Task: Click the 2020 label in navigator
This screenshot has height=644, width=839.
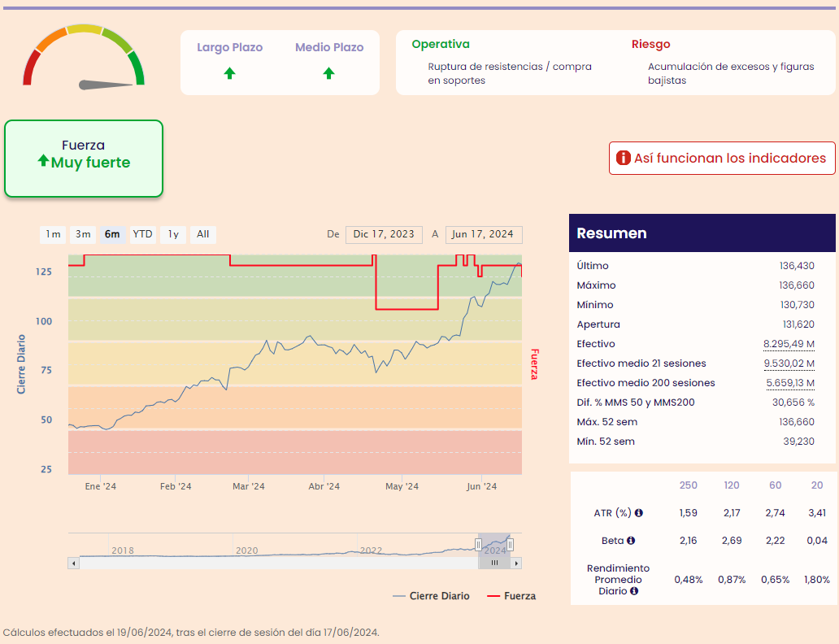Action: pyautogui.click(x=246, y=550)
